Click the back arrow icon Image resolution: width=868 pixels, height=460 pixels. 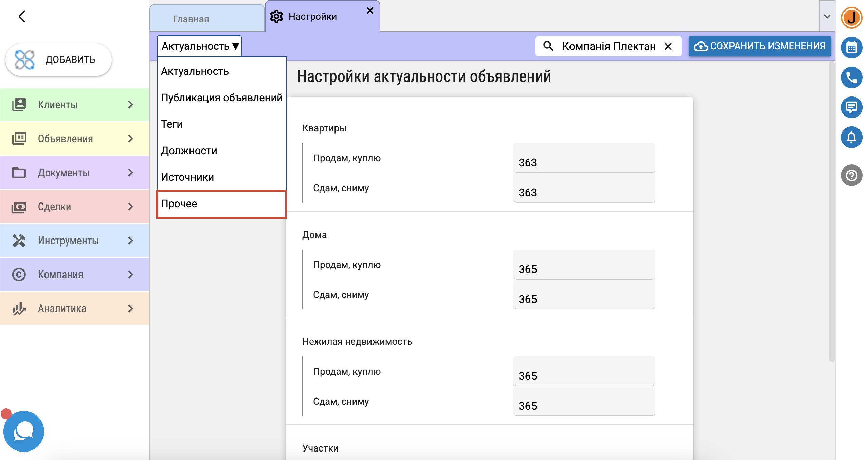pyautogui.click(x=22, y=16)
